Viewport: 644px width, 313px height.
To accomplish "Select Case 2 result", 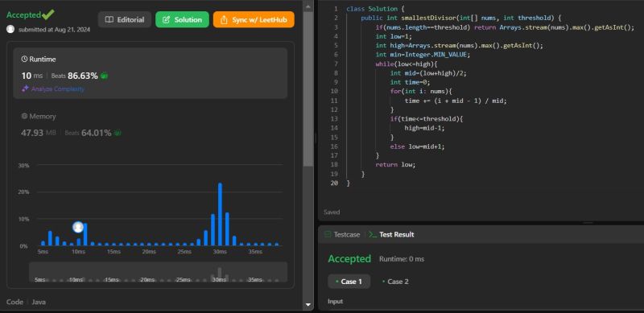I will (x=395, y=282).
